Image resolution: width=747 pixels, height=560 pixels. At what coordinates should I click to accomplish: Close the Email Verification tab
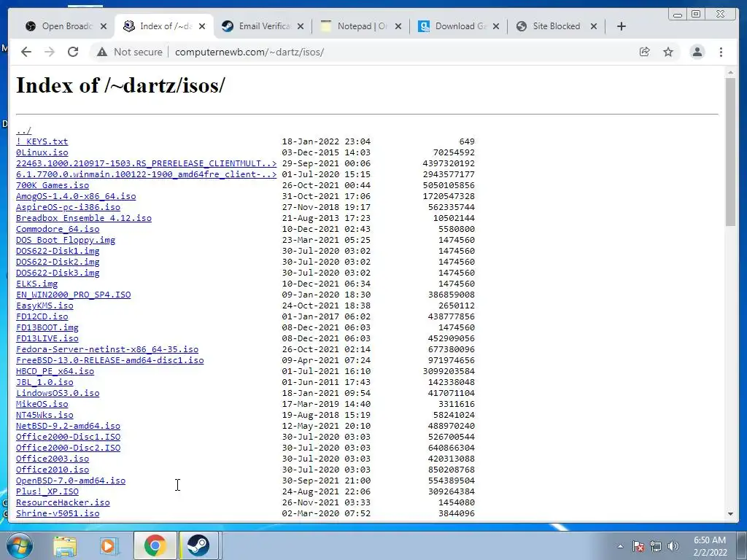coord(300,26)
